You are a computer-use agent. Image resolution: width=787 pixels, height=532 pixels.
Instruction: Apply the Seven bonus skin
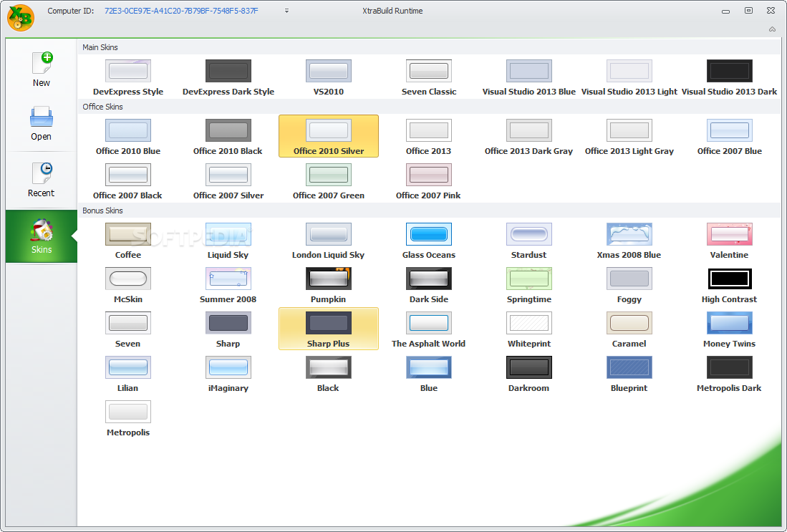pyautogui.click(x=128, y=329)
